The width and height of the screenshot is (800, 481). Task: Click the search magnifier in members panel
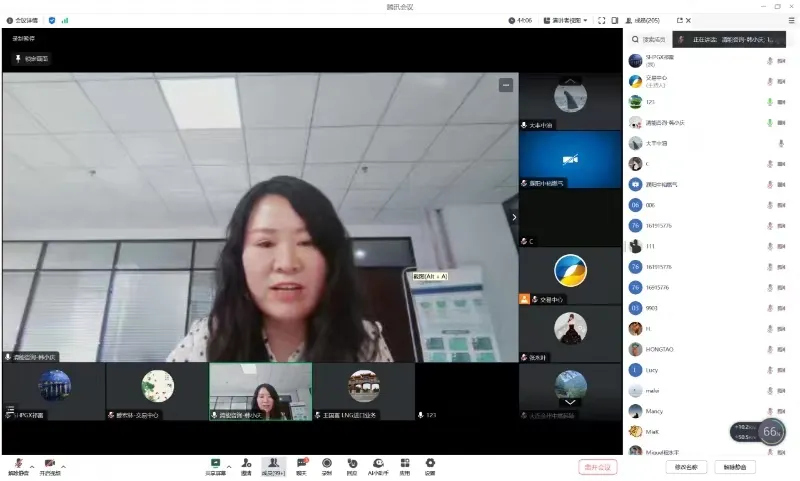click(x=635, y=39)
